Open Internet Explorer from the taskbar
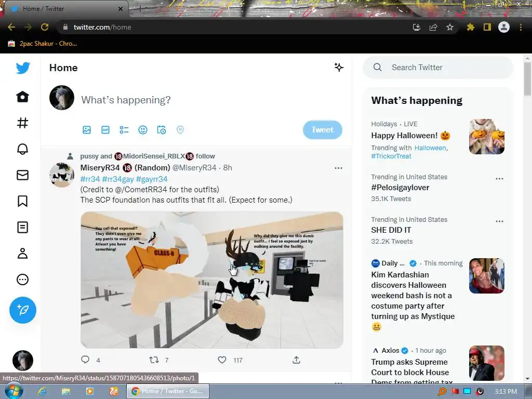Screen dimensions: 532x399 pos(42,391)
